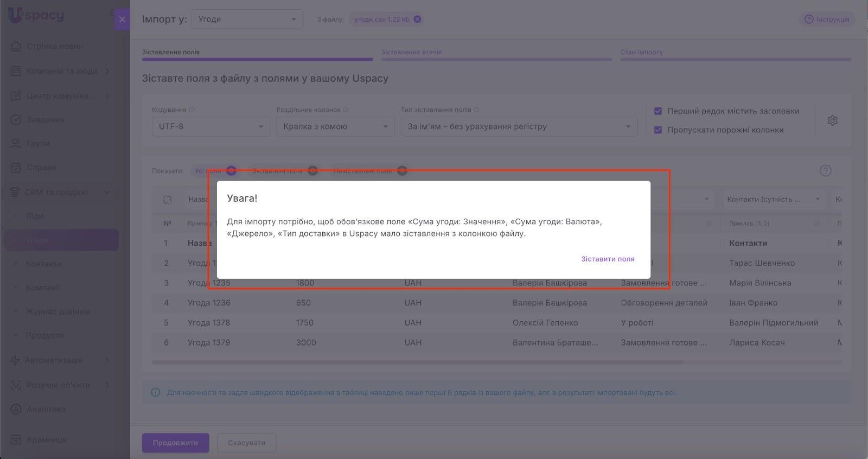Click the horizontal scrollbar under the table
This screenshot has height=459, width=868.
[418, 362]
